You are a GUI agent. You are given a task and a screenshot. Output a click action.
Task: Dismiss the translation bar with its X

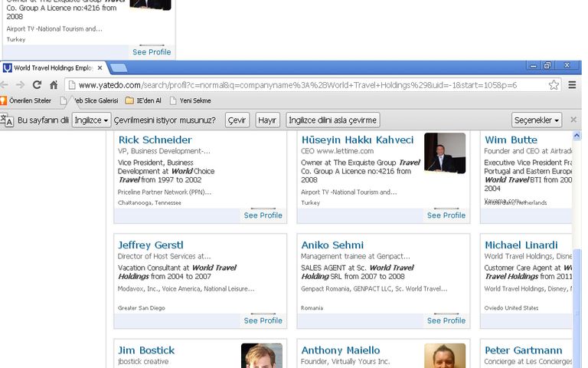(x=573, y=120)
